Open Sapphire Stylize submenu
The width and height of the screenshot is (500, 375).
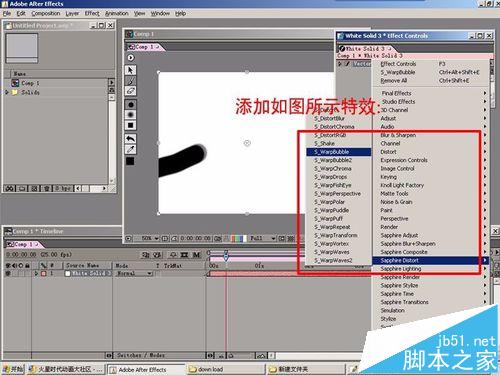tap(430, 285)
